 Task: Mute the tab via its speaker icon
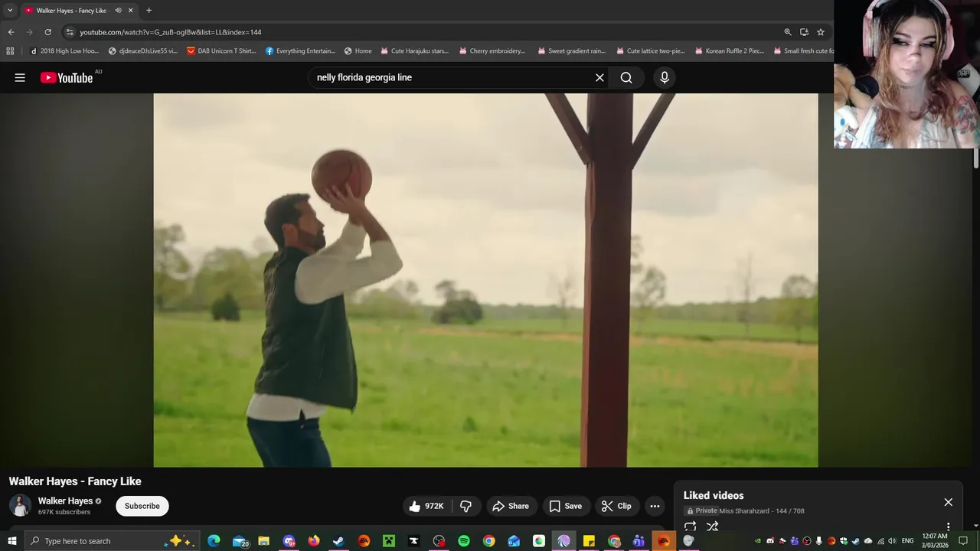pyautogui.click(x=118, y=11)
